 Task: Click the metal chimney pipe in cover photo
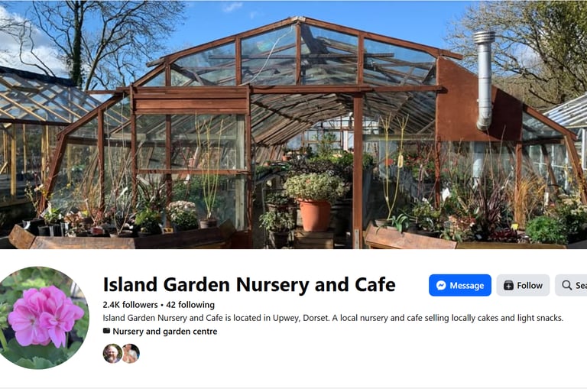pyautogui.click(x=484, y=80)
